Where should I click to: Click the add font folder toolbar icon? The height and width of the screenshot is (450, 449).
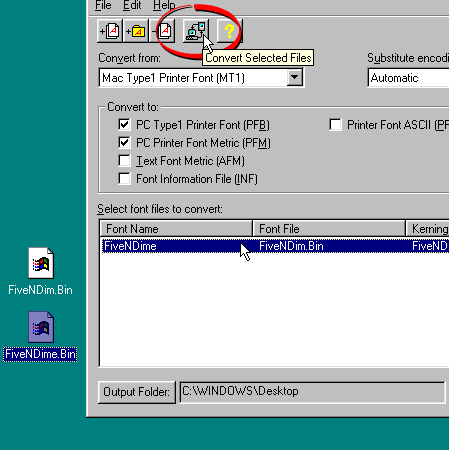(x=136, y=31)
